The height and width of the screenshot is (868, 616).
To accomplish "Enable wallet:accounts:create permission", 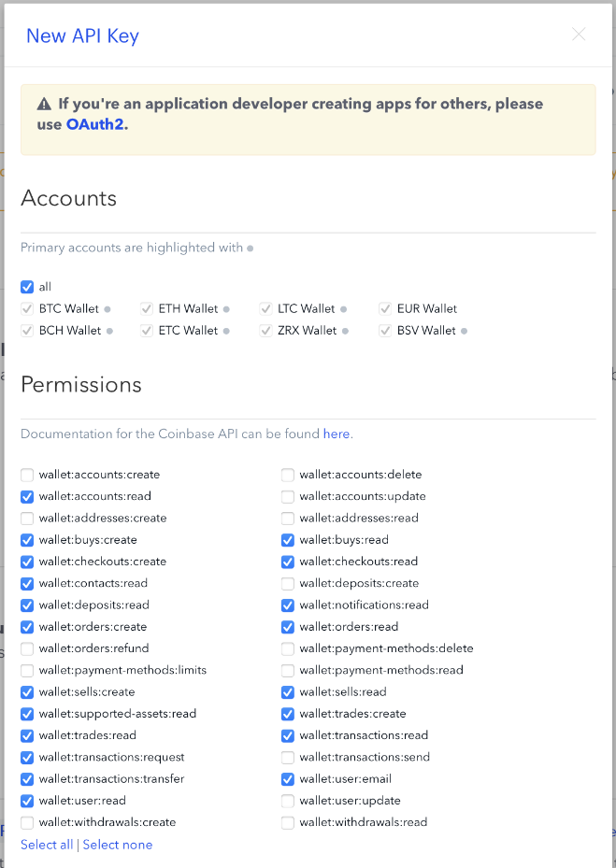I will pyautogui.click(x=27, y=475).
